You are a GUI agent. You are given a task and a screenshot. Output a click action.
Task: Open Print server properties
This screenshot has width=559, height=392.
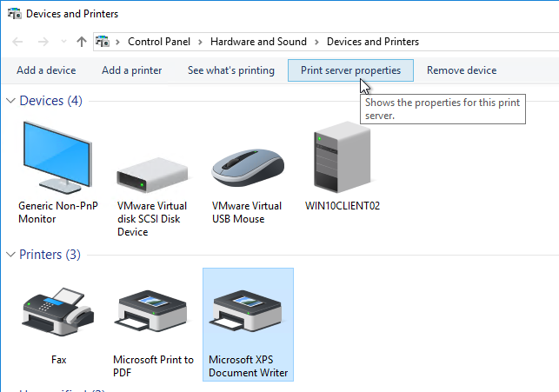pyautogui.click(x=350, y=70)
